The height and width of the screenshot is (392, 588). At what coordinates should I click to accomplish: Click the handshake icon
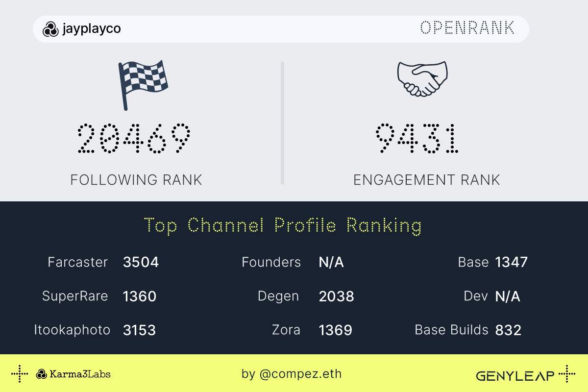pyautogui.click(x=422, y=78)
